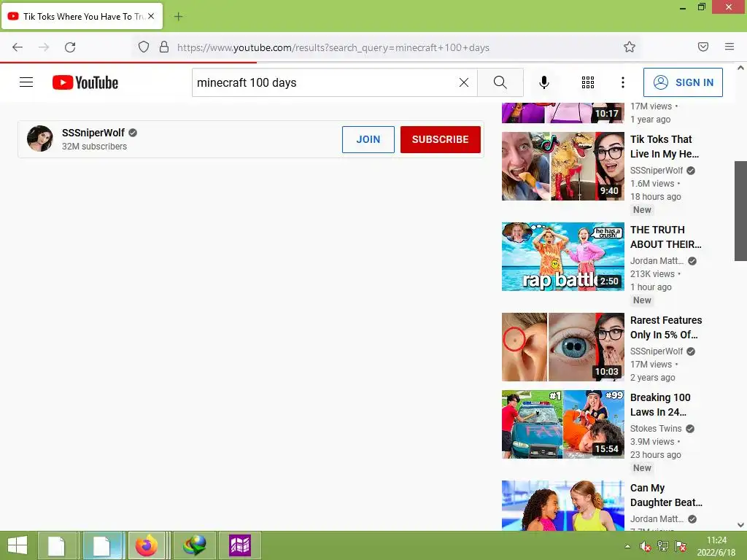Image resolution: width=747 pixels, height=560 pixels.
Task: Click the magnifier search button
Action: 500,82
